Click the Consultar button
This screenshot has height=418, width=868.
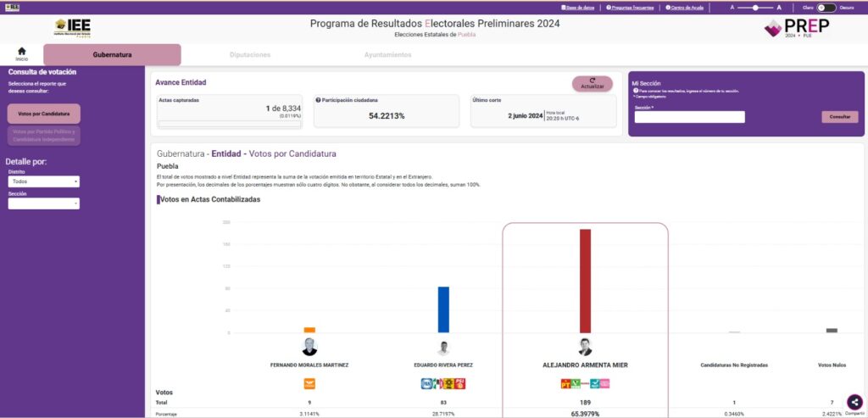click(x=839, y=117)
